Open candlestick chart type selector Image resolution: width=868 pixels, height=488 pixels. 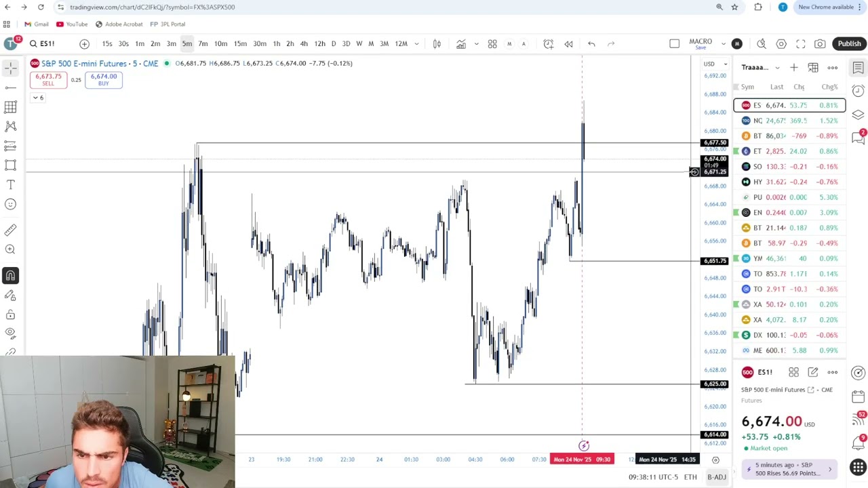pyautogui.click(x=437, y=43)
